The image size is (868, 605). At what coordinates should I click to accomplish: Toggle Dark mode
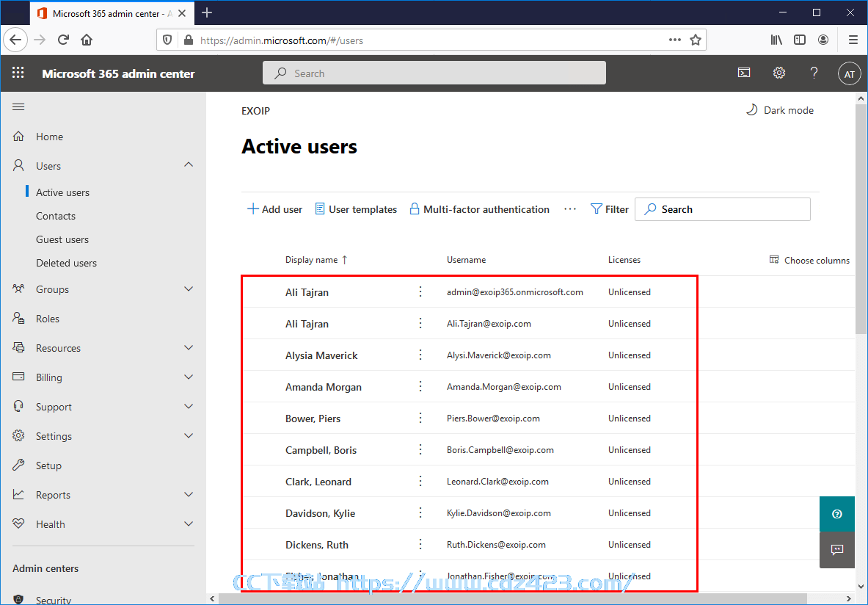[780, 110]
